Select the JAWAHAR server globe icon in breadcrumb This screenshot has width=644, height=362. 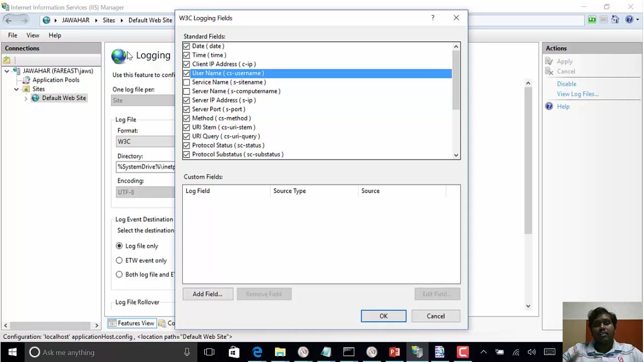[46, 20]
